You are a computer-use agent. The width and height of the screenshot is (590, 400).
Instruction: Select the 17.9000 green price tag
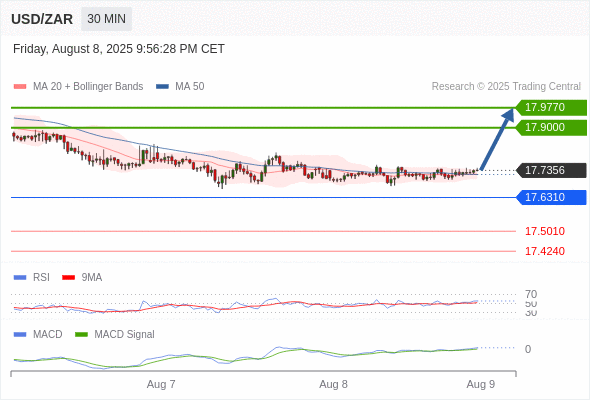pos(551,128)
